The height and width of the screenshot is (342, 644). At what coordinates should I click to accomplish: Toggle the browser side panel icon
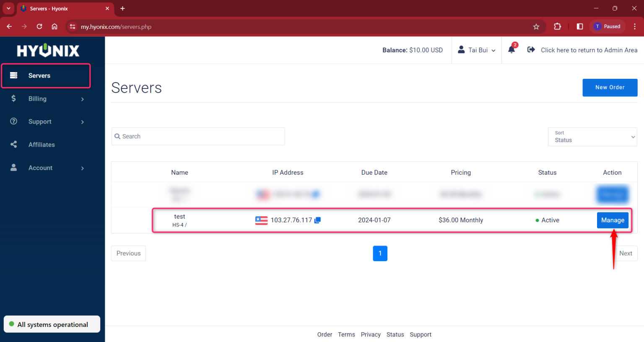pyautogui.click(x=580, y=27)
